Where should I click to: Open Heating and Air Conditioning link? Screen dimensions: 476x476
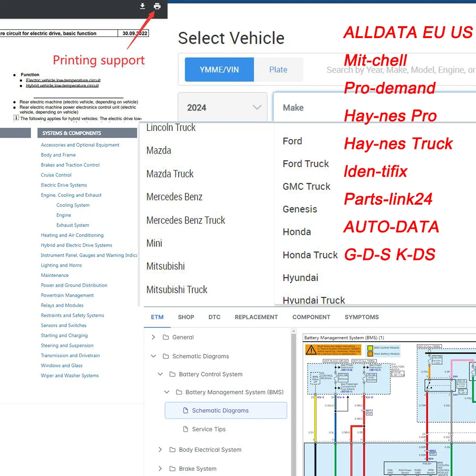72,235
